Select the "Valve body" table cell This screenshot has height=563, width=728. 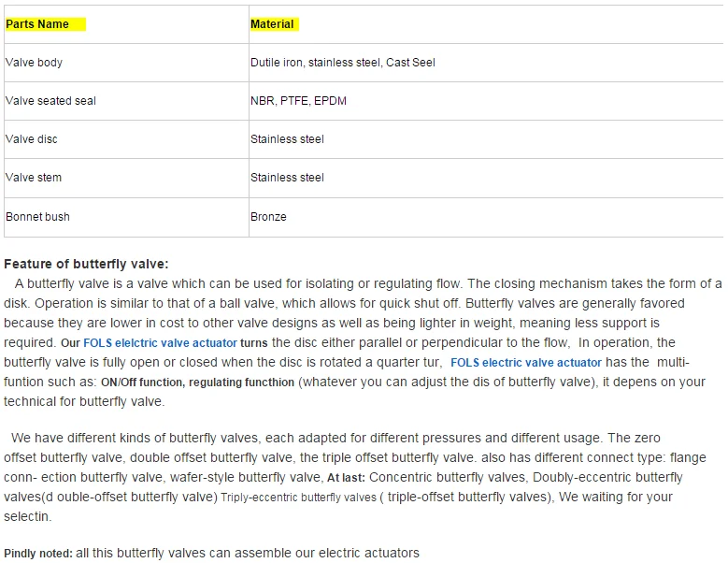click(34, 63)
